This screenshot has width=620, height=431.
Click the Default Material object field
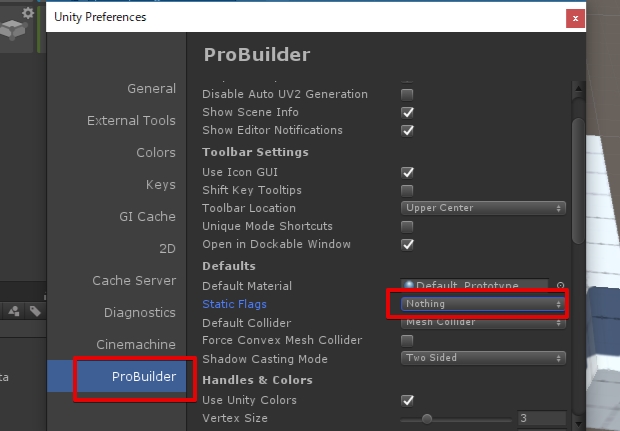[x=474, y=285]
